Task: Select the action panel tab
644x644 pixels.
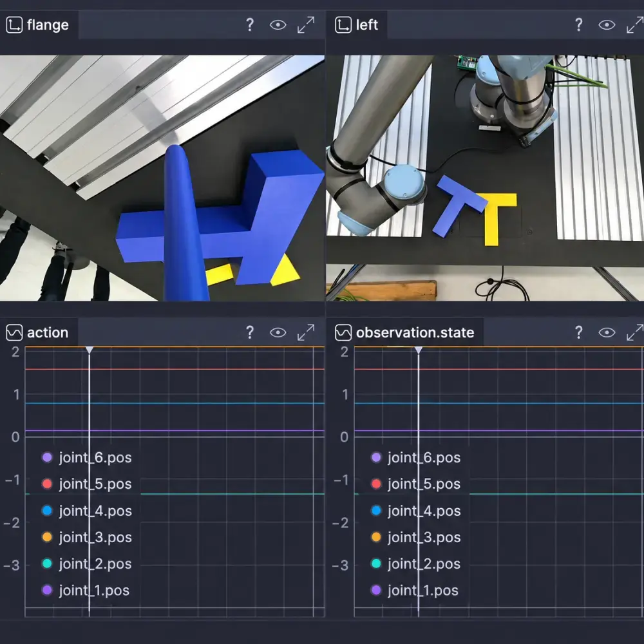Action: 39,332
